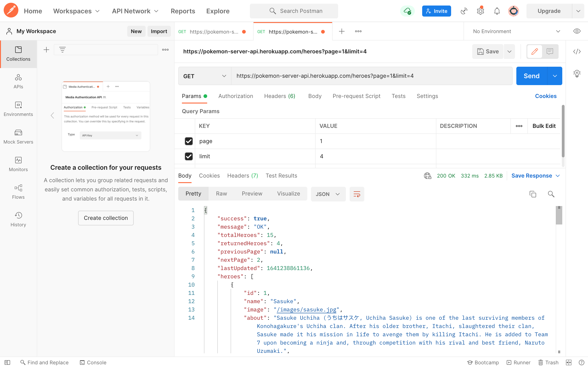Open the comments mode icon
588x368 pixels.
point(550,51)
